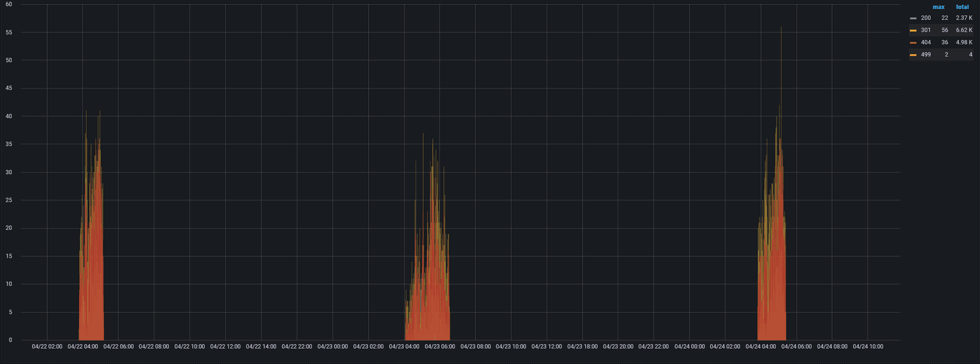Change the color of series 499

913,55
